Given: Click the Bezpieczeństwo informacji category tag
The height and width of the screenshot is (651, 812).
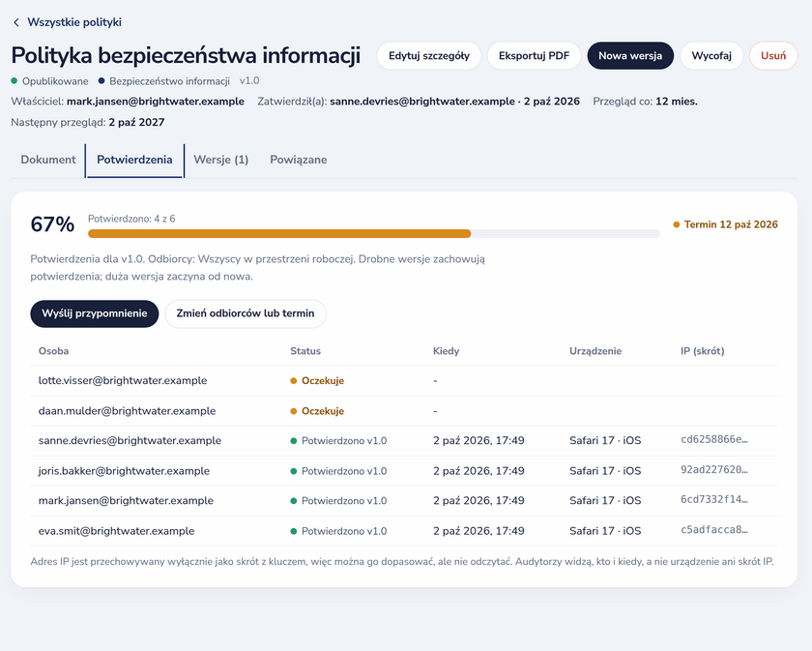Looking at the screenshot, I should pyautogui.click(x=164, y=81).
